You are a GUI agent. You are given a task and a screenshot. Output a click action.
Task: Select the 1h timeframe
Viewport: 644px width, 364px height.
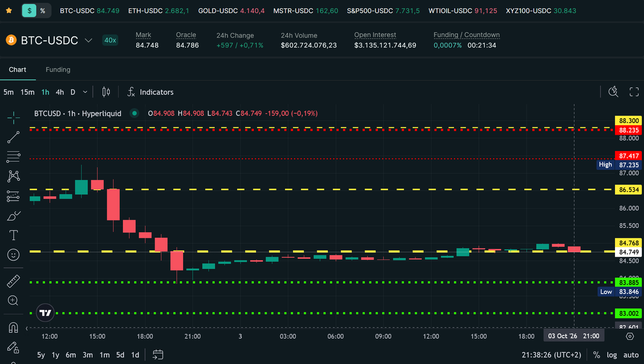tap(45, 92)
